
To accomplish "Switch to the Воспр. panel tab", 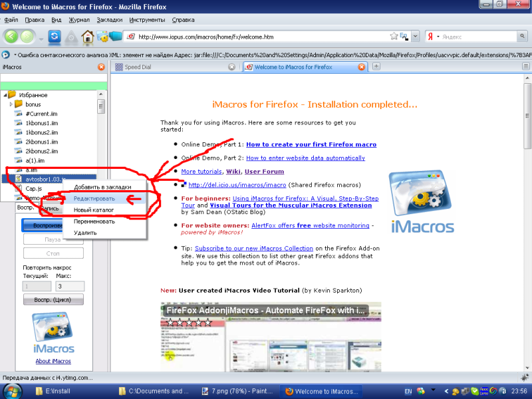I will tap(26, 207).
